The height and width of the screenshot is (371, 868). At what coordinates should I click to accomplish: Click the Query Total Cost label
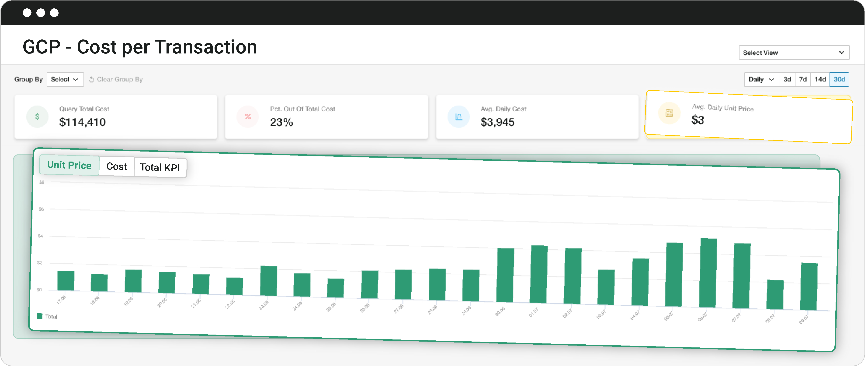[x=84, y=109]
